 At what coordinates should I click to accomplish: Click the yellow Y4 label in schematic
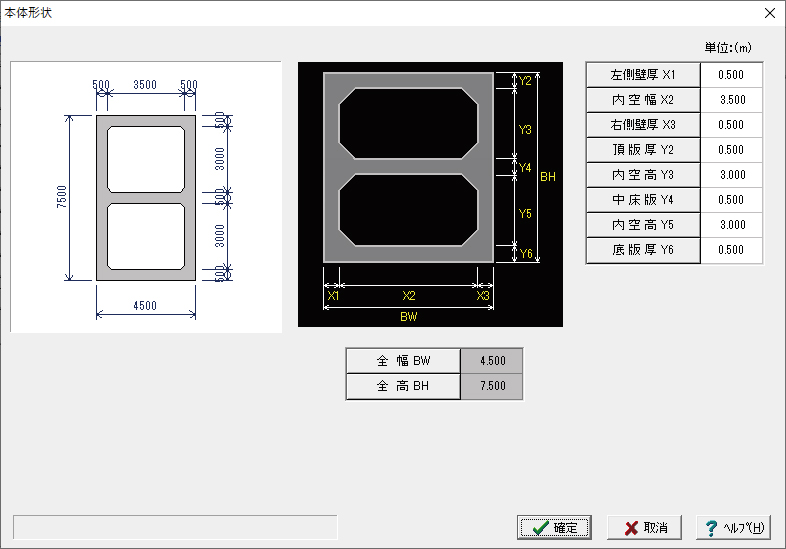pos(525,167)
